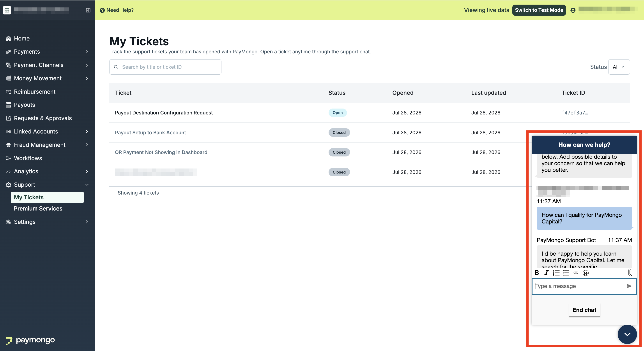Click the Opened column header
This screenshot has height=351, width=644.
click(403, 93)
